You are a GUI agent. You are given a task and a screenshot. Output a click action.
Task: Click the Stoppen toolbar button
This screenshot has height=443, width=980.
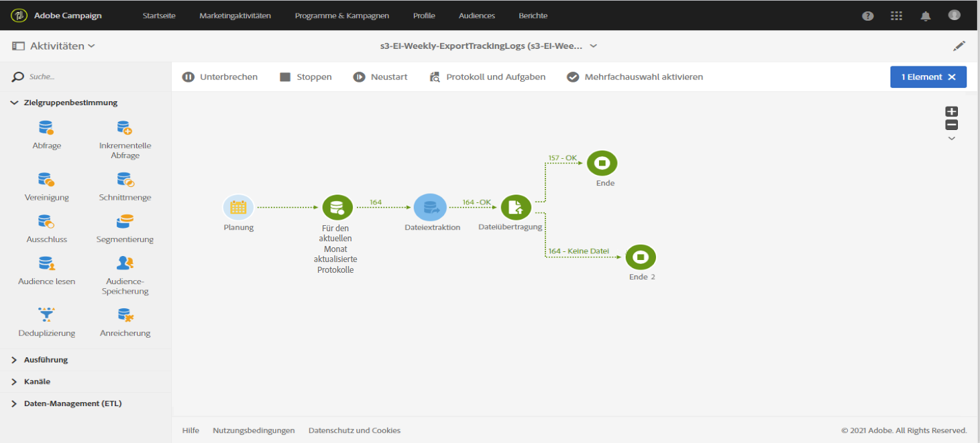(x=306, y=77)
